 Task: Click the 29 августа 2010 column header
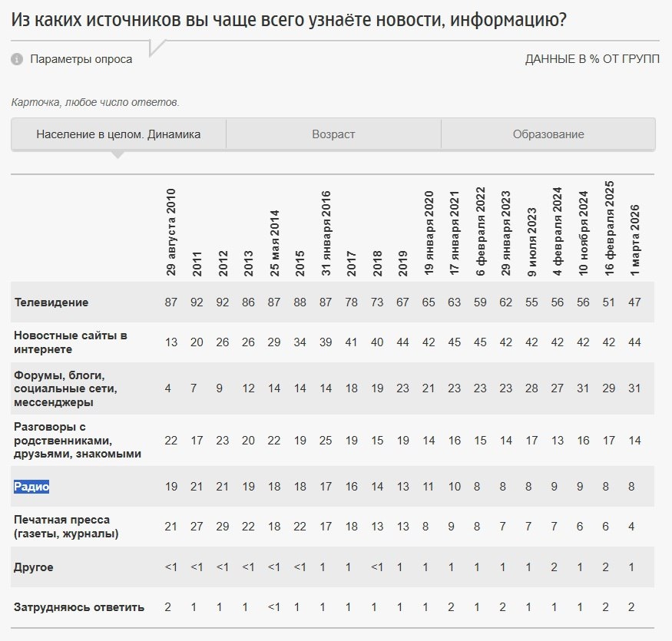[171, 232]
